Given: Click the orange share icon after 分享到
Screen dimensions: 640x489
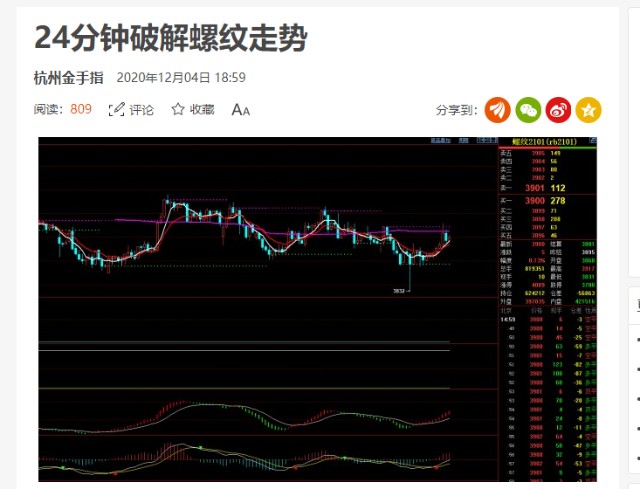Looking at the screenshot, I should pos(498,110).
